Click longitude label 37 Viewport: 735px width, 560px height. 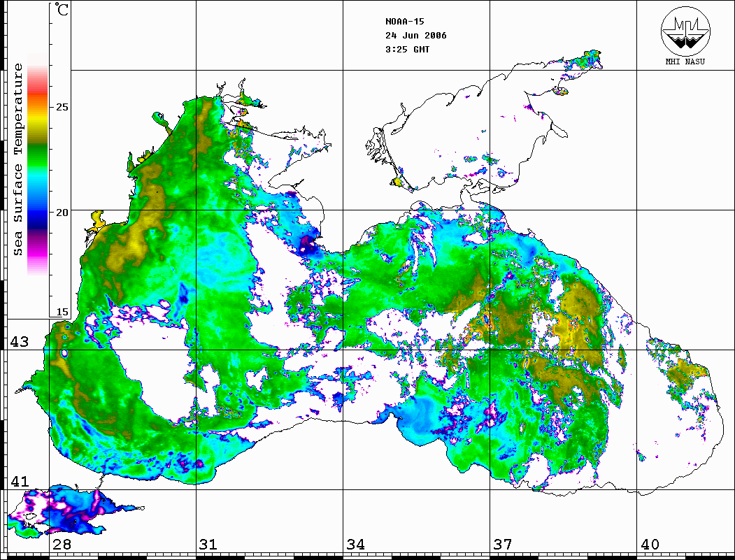point(503,545)
